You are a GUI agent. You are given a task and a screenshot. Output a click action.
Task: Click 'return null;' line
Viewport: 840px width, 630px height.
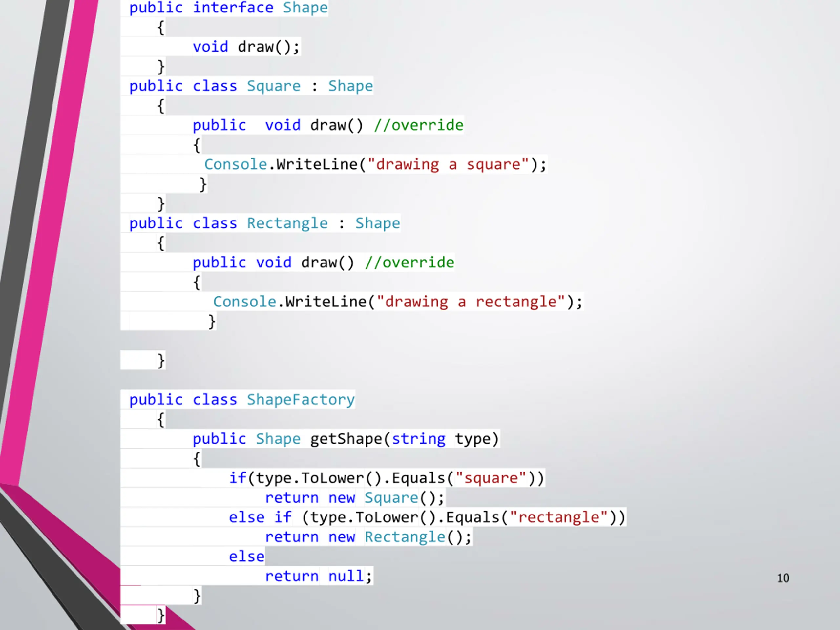point(319,577)
